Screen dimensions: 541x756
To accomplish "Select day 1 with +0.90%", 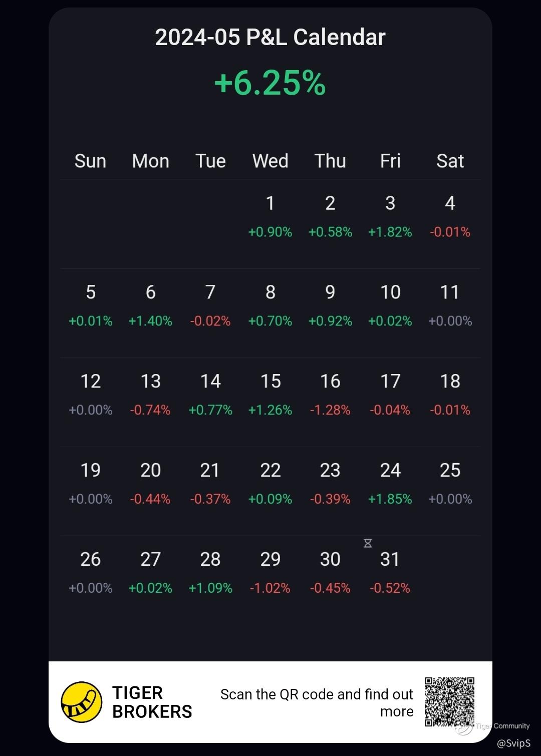I will pyautogui.click(x=270, y=216).
